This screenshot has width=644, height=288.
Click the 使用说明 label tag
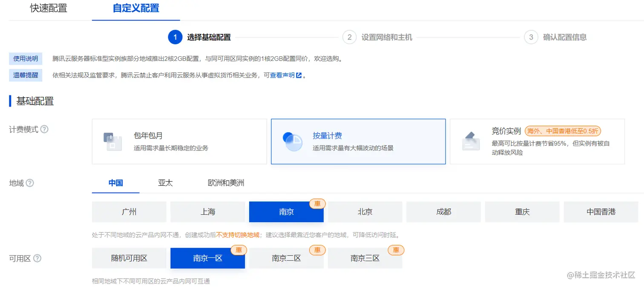coord(26,59)
